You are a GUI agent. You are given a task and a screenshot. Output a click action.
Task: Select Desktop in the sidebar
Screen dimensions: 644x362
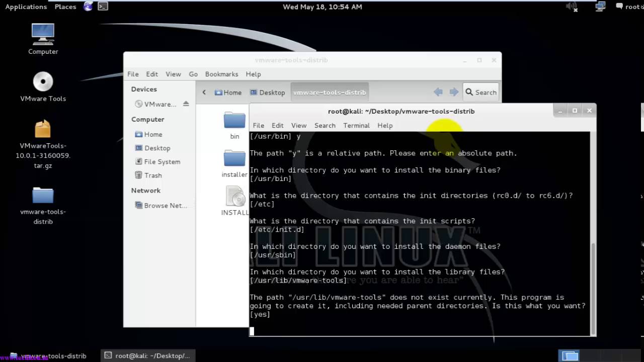[x=153, y=148]
